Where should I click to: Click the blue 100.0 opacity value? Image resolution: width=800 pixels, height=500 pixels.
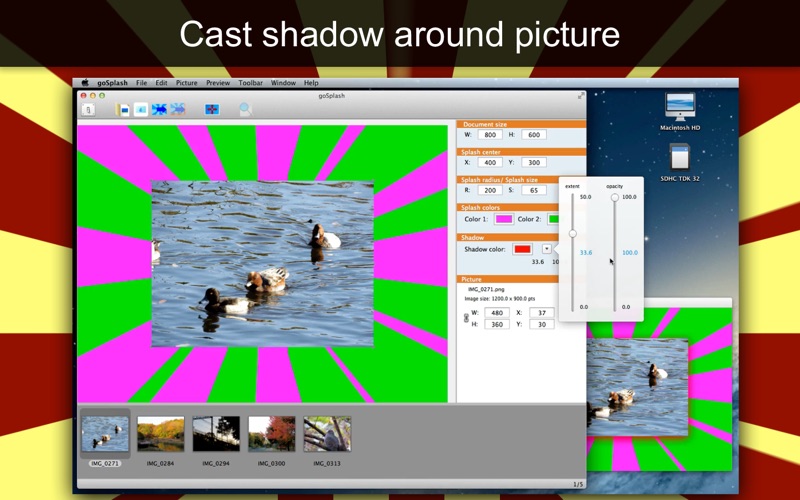630,253
